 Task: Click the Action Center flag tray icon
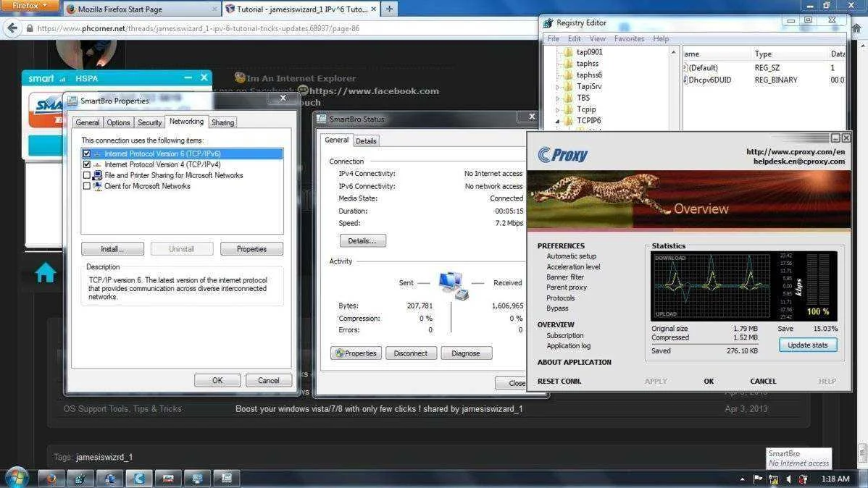pos(758,479)
